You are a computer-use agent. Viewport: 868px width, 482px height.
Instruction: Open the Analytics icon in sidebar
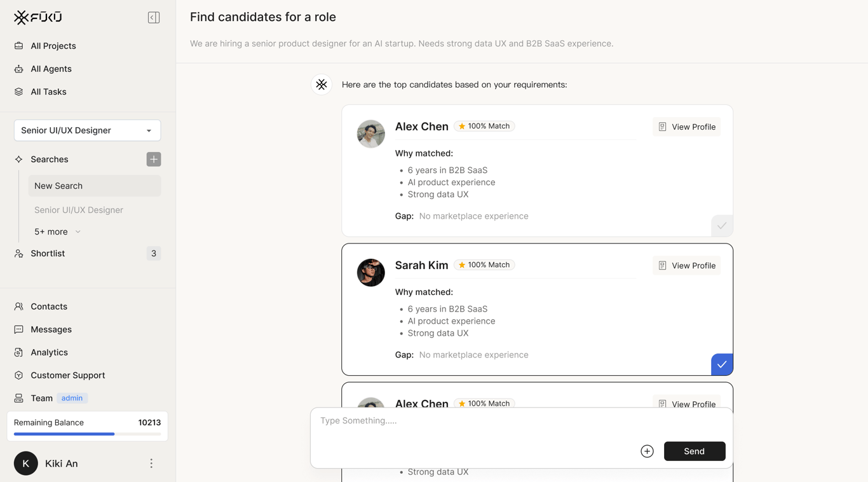click(18, 352)
